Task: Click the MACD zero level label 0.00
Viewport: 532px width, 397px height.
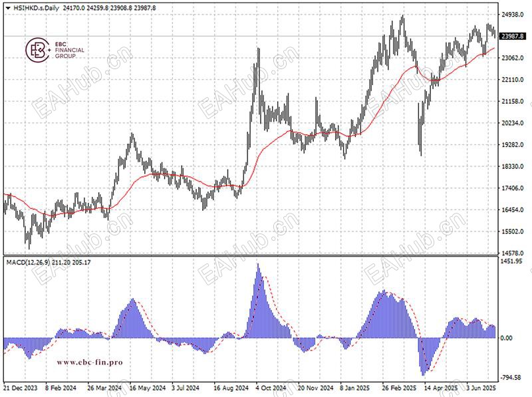Action: tap(507, 338)
